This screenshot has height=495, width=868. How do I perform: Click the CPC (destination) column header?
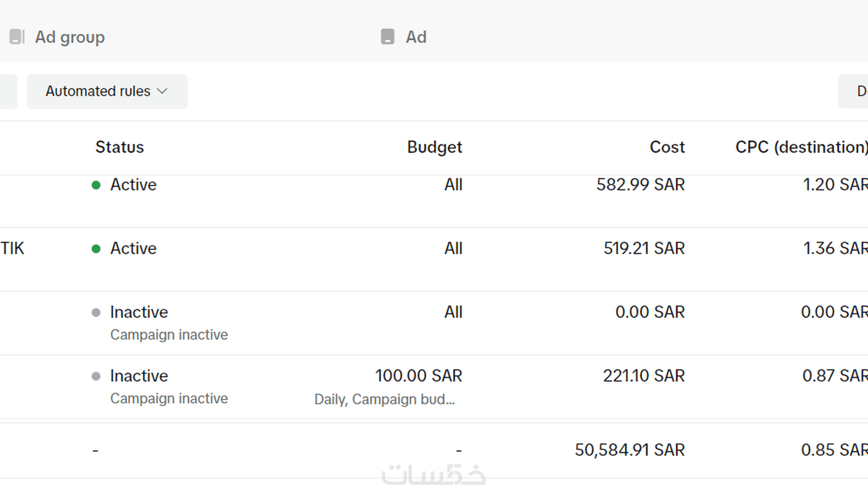pyautogui.click(x=801, y=147)
